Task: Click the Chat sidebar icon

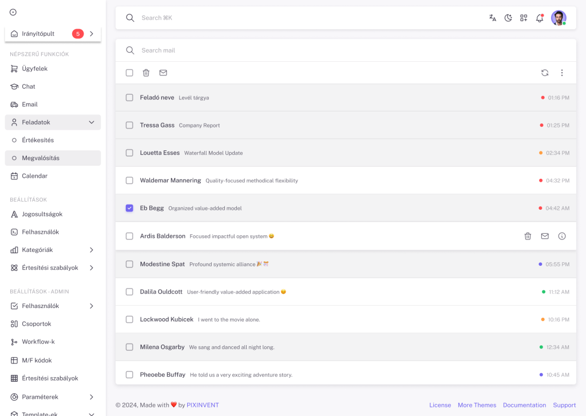Action: 14,86
